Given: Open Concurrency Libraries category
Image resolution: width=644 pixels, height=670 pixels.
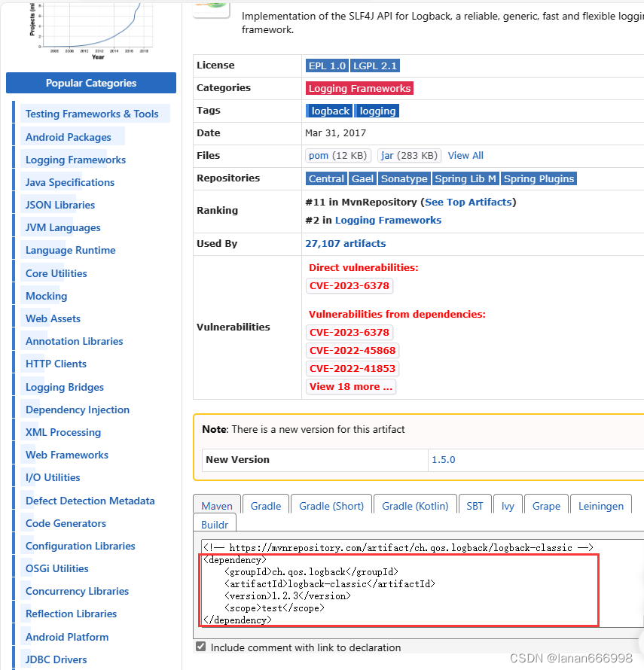Looking at the screenshot, I should (78, 592).
